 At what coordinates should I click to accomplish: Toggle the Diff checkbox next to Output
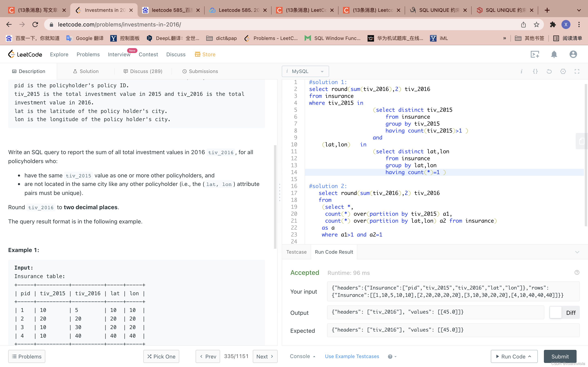556,313
